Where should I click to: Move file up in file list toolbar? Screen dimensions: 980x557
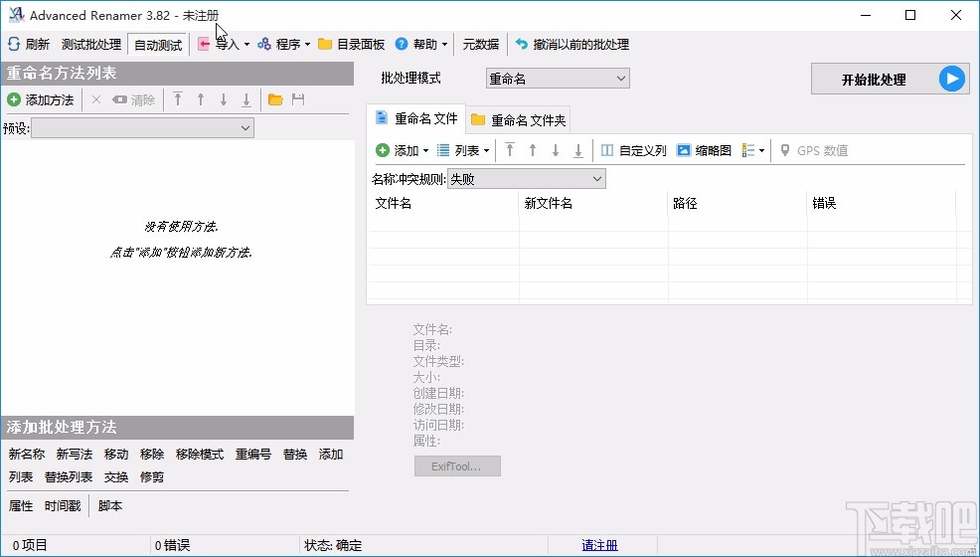(x=533, y=150)
